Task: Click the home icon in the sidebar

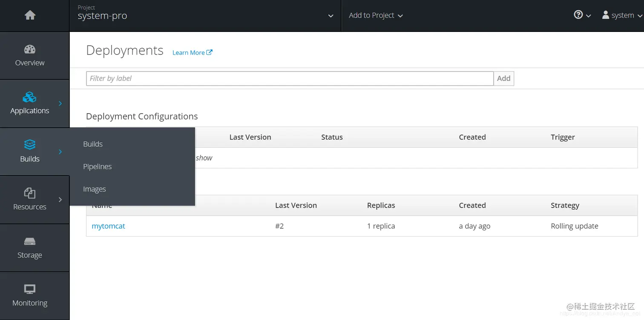Action: click(29, 15)
